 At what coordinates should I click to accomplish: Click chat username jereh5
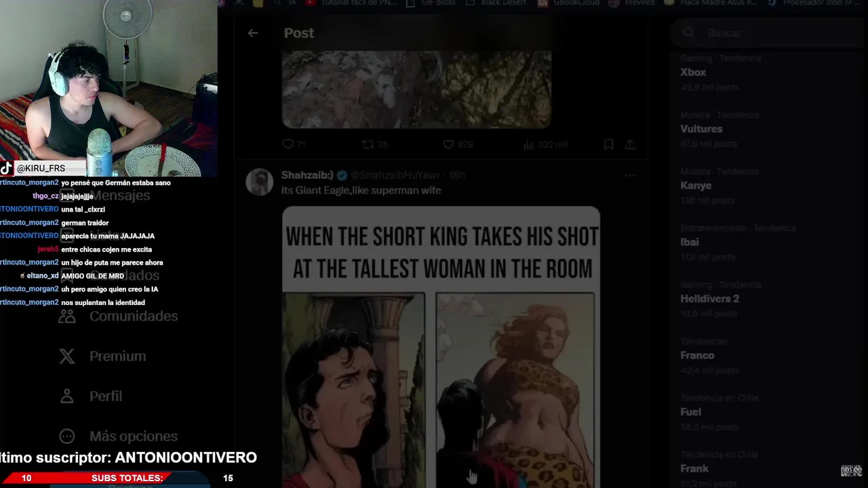click(47, 249)
